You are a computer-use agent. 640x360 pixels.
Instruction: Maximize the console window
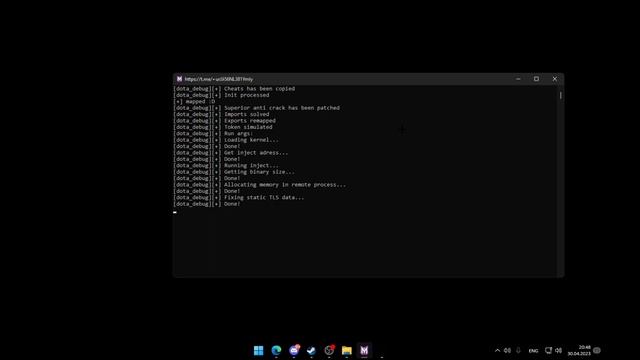(536, 79)
